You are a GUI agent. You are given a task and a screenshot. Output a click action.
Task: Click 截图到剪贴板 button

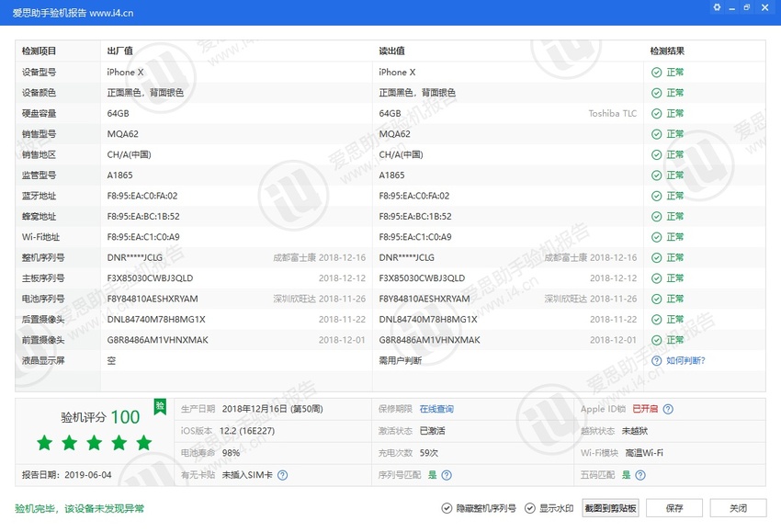[x=610, y=508]
